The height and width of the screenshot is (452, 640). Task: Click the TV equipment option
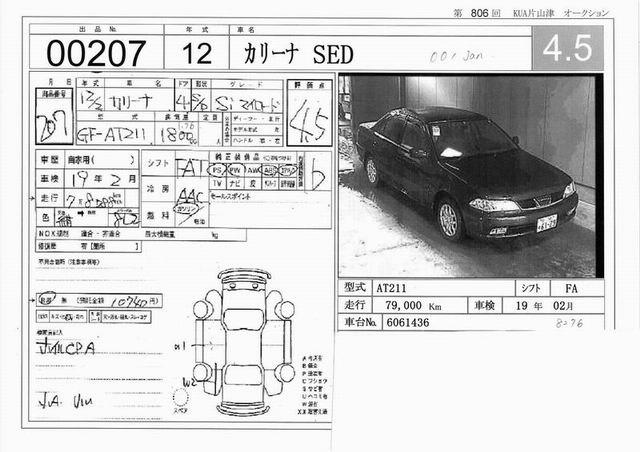[x=218, y=183]
